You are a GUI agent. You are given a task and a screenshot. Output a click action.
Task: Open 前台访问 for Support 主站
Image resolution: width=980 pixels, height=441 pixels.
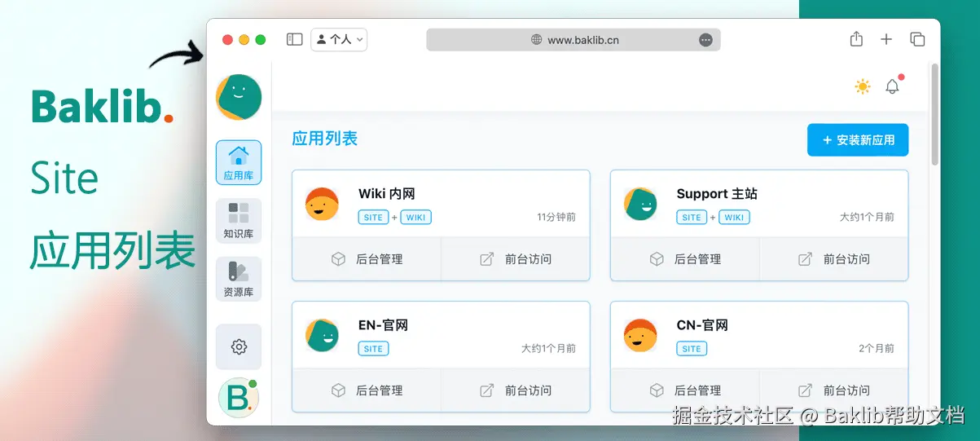pyautogui.click(x=834, y=259)
